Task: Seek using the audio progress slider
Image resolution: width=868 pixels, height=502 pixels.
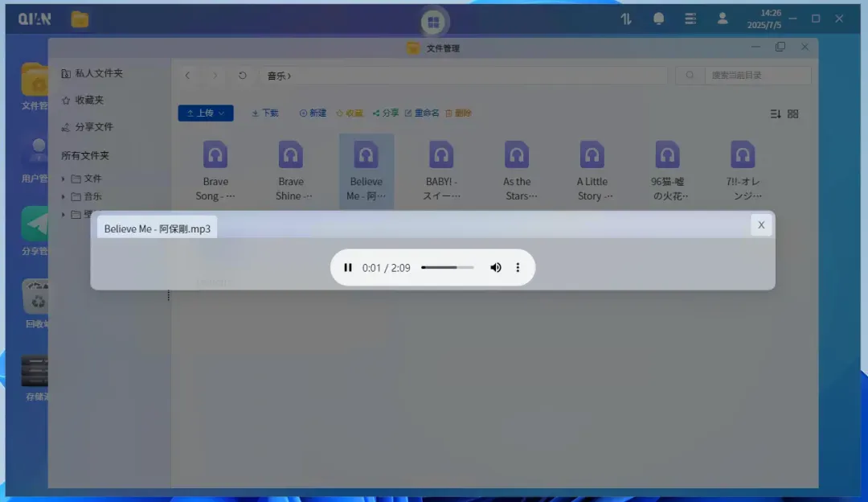Action: 448,268
